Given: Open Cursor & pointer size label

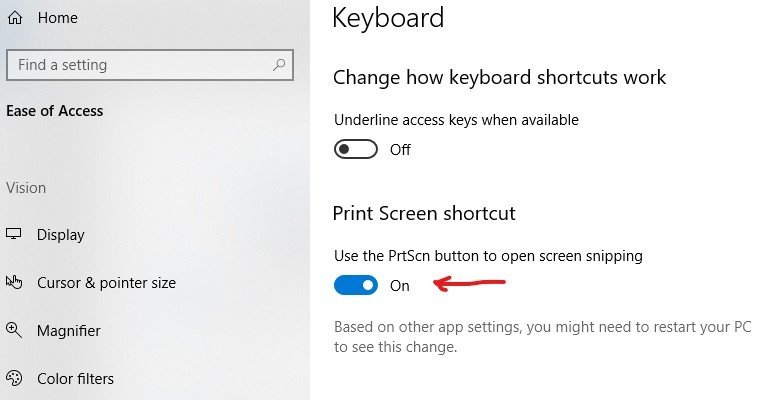Looking at the screenshot, I should pyautogui.click(x=107, y=283).
